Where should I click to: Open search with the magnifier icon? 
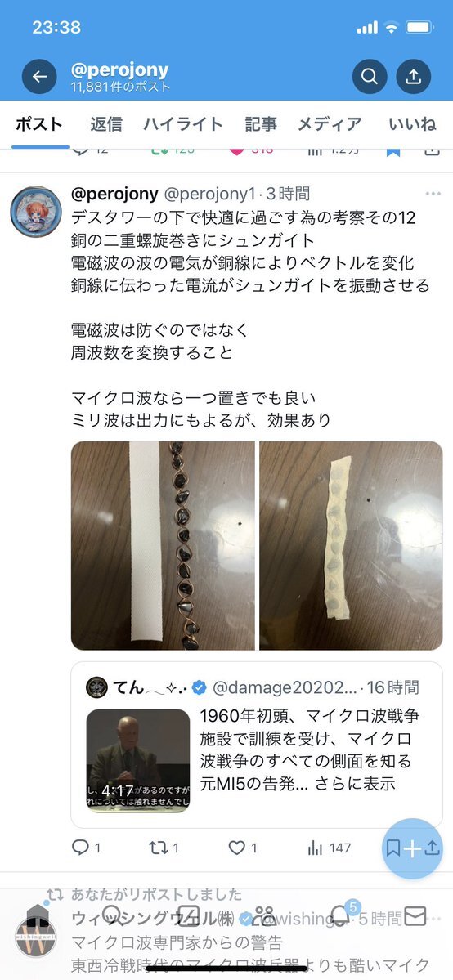(369, 76)
